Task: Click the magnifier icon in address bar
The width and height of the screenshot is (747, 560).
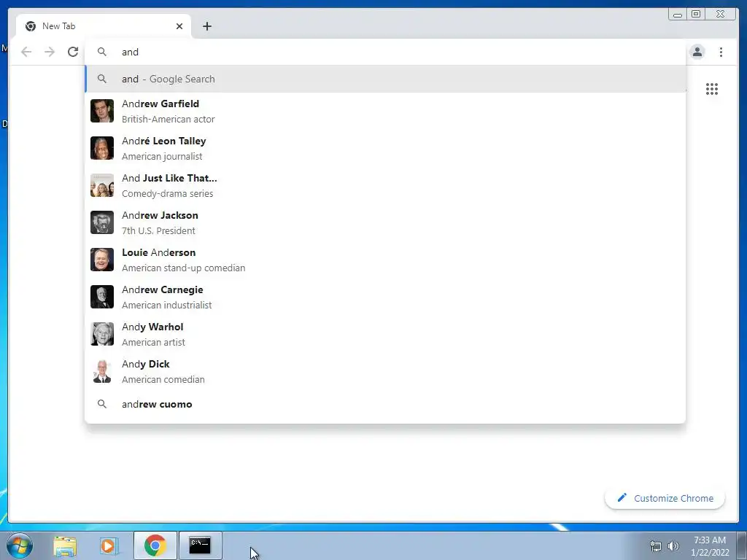Action: [x=102, y=52]
